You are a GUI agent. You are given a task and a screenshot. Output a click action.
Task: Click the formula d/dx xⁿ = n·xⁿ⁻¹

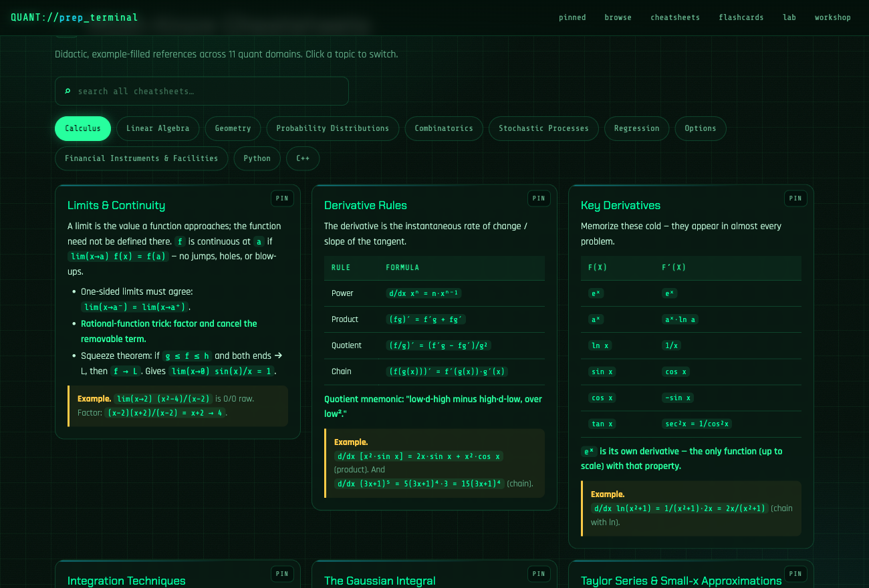coord(424,293)
